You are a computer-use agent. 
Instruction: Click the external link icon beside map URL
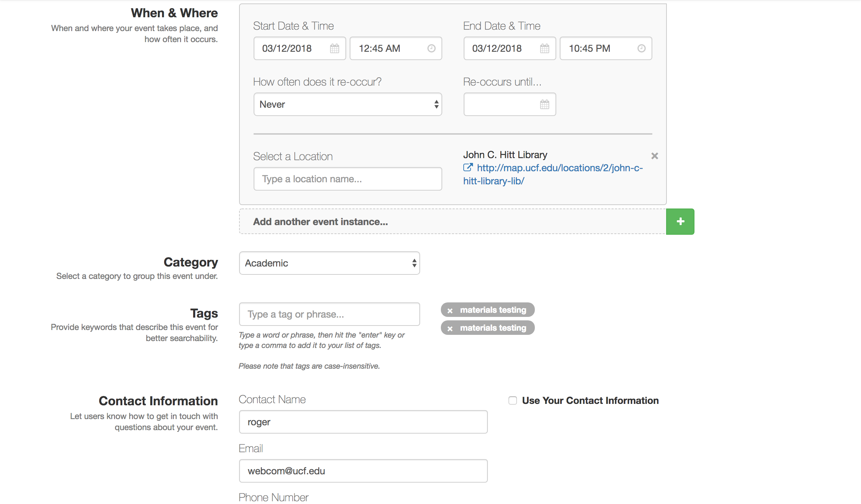(x=468, y=168)
